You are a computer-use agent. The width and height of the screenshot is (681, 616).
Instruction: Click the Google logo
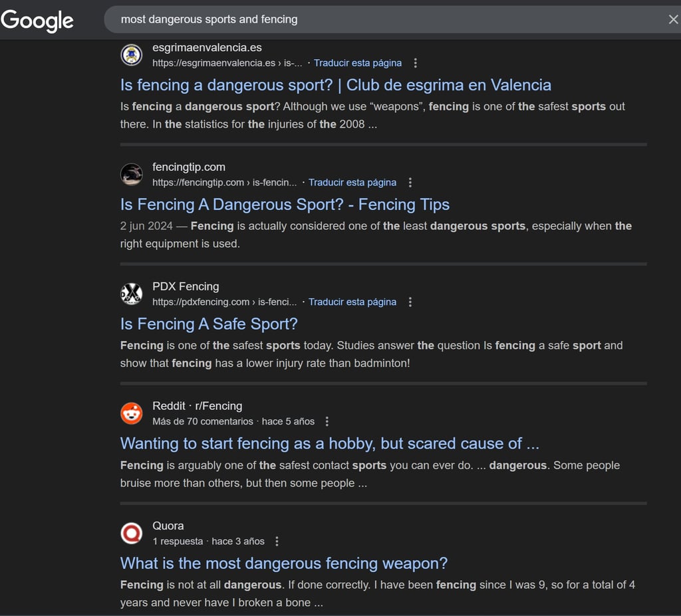(37, 21)
